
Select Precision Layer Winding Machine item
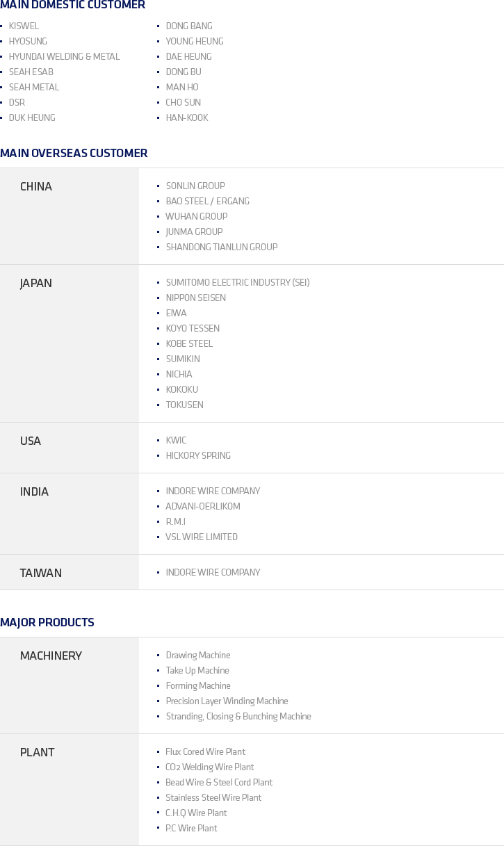227,701
